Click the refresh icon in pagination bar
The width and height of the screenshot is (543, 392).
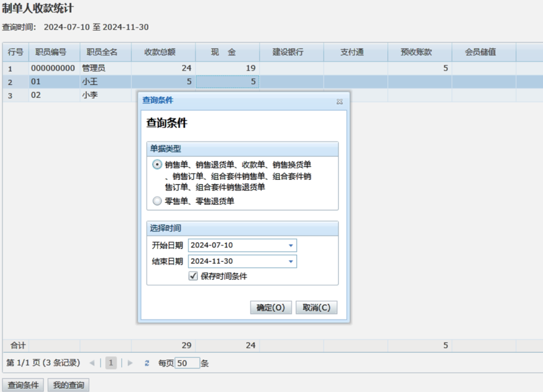pyautogui.click(x=147, y=363)
